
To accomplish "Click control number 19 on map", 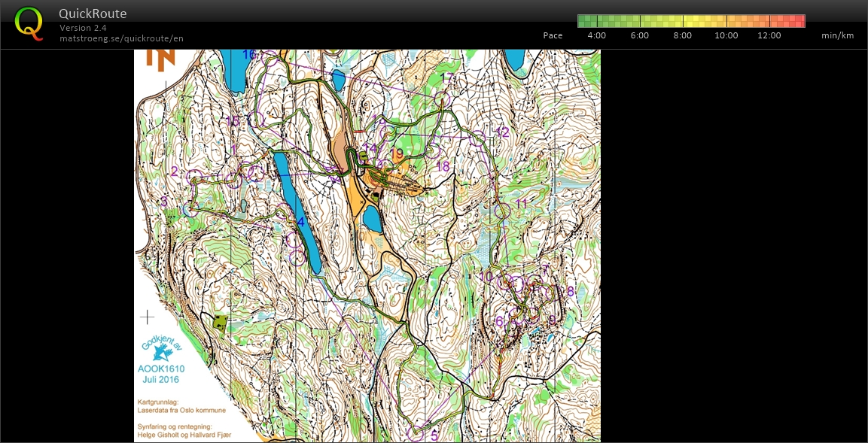I will click(x=396, y=153).
